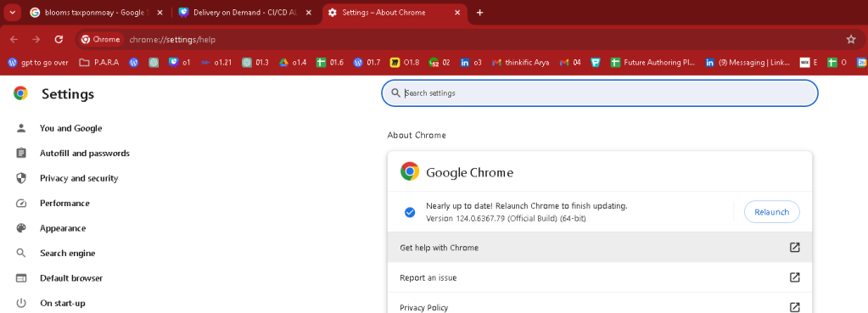Viewport: 868px width, 313px height.
Task: Close the blooms taxponmoay tab
Action: [160, 13]
